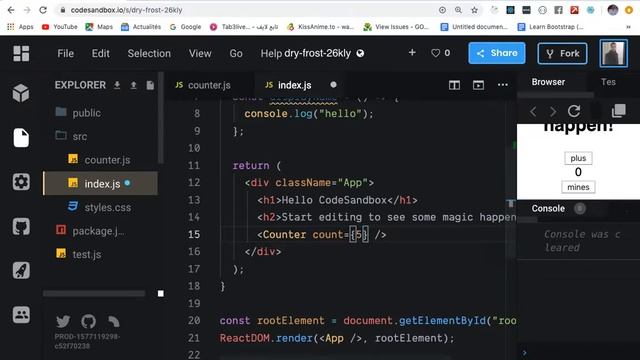This screenshot has height=360, width=640.
Task: Open the View menu
Action: pos(200,53)
